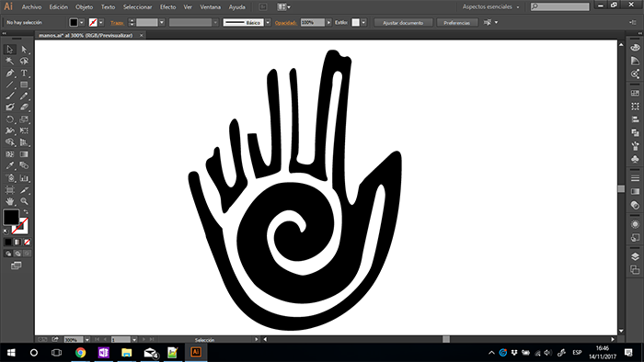The height and width of the screenshot is (362, 644).
Task: Open the Layers panel icon
Action: pos(635,256)
